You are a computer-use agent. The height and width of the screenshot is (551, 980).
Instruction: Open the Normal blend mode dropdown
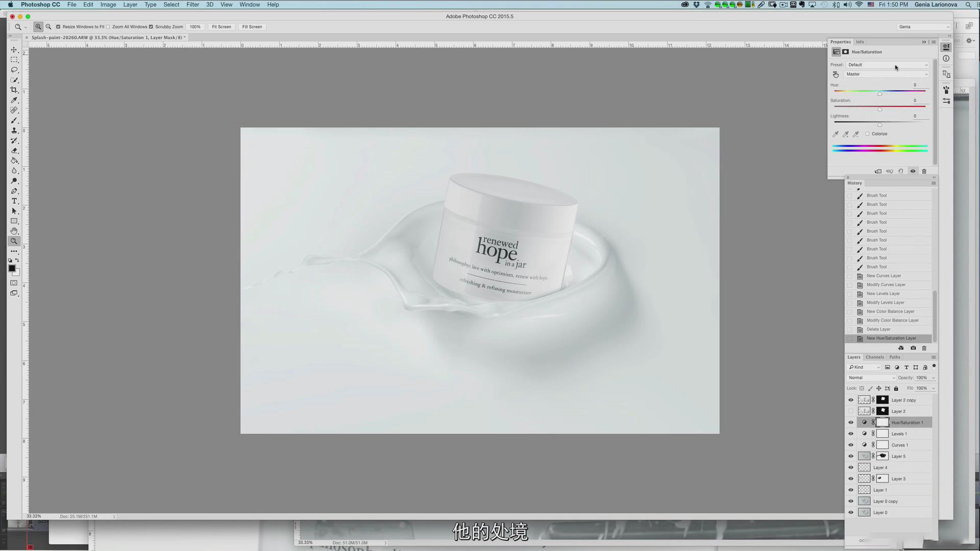(x=871, y=378)
